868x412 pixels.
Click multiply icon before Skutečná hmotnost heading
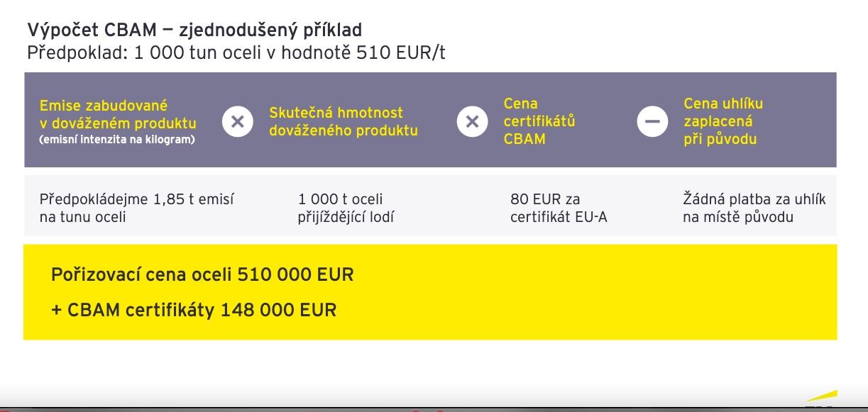click(x=238, y=121)
